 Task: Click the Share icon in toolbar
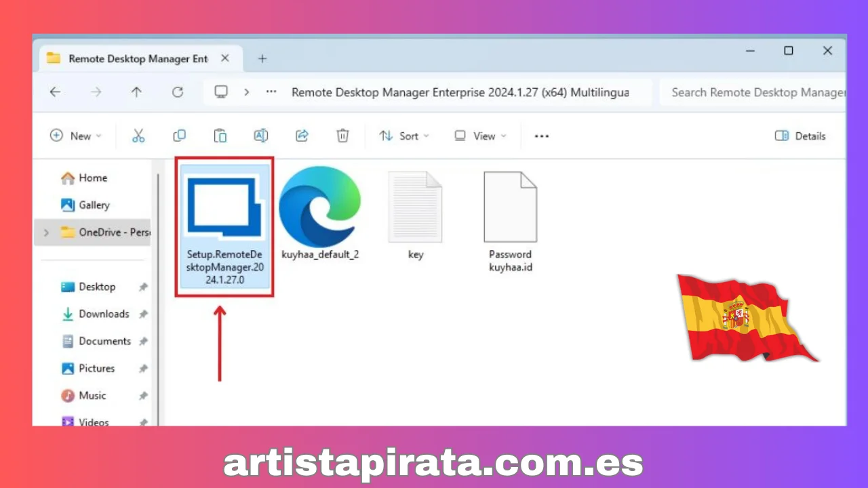pyautogui.click(x=302, y=136)
